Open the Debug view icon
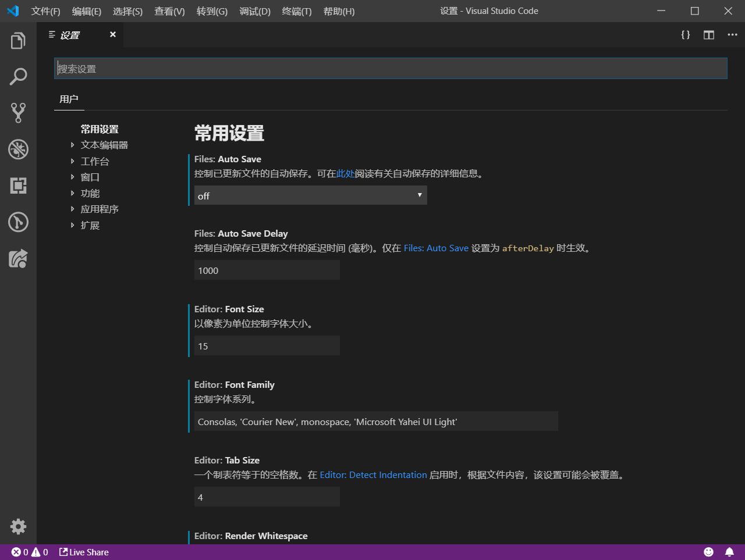Viewport: 745px width, 560px height. tap(18, 149)
